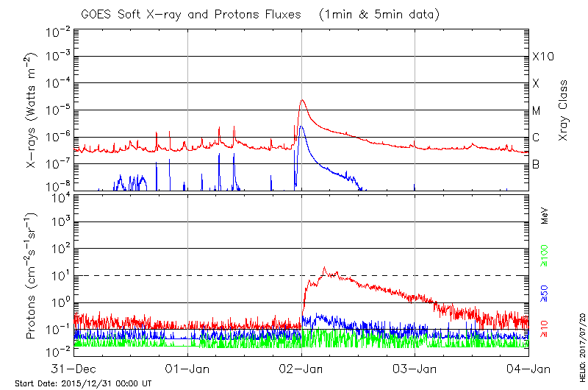Select the 01-Jan date tick label
Screen dimensions: 588x390
coord(188,369)
